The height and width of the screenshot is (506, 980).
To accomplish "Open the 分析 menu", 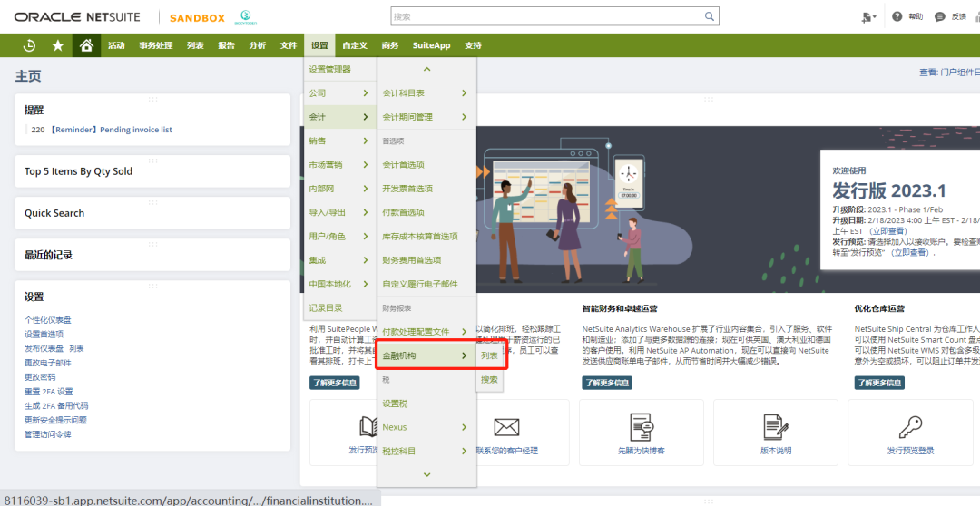I will (x=258, y=45).
